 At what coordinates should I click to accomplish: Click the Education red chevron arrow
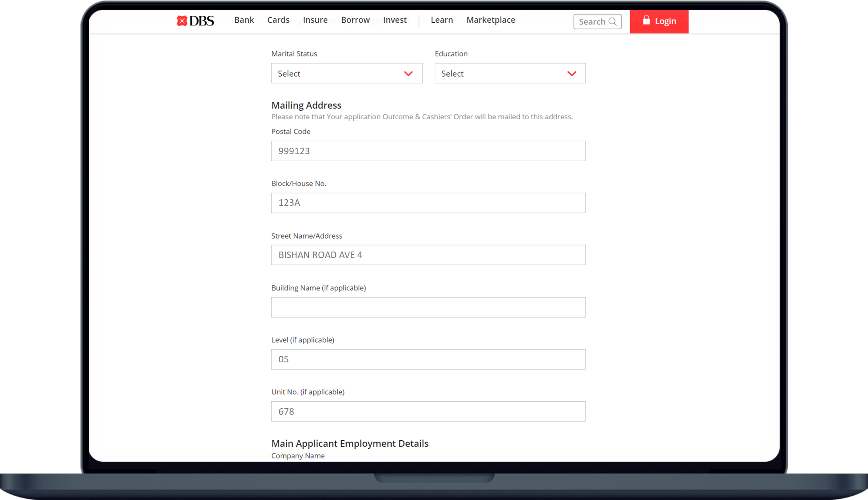click(571, 74)
